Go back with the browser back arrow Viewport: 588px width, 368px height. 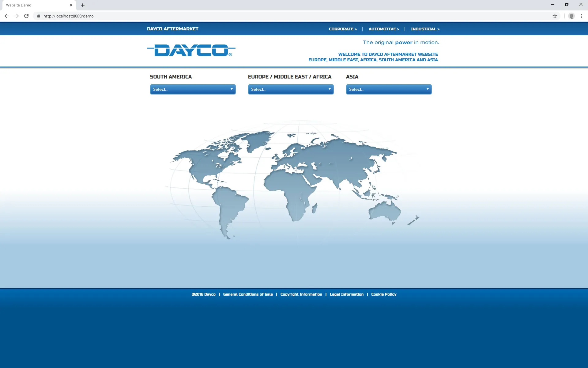7,16
